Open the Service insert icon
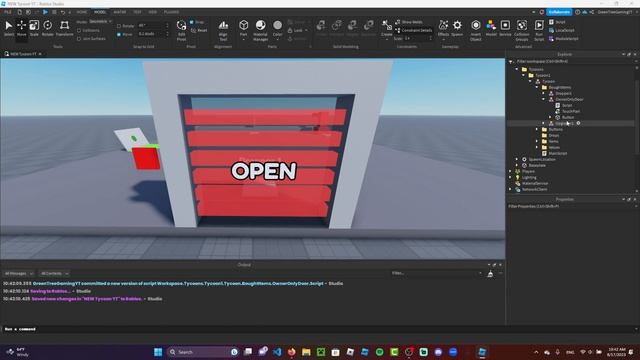640x360 pixels. click(x=505, y=28)
